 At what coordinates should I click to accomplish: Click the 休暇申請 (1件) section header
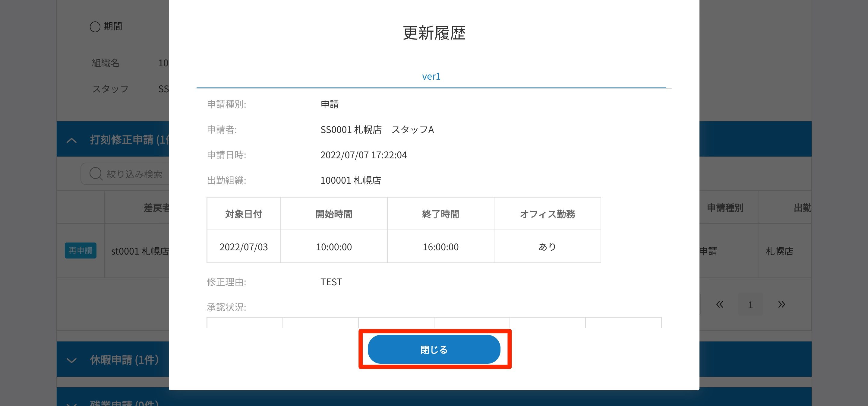point(124,360)
